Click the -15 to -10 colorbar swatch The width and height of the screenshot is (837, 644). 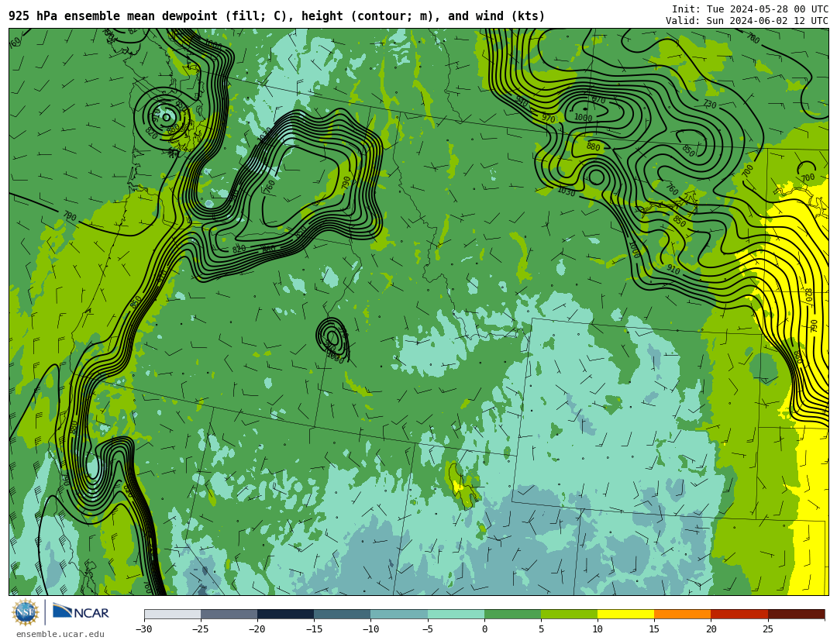(x=343, y=614)
